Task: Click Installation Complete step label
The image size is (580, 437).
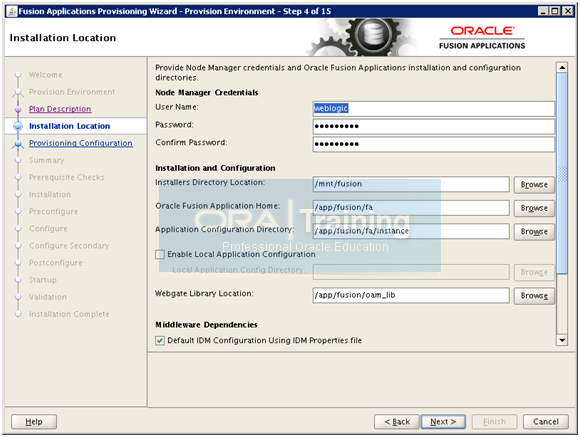Action: point(69,314)
